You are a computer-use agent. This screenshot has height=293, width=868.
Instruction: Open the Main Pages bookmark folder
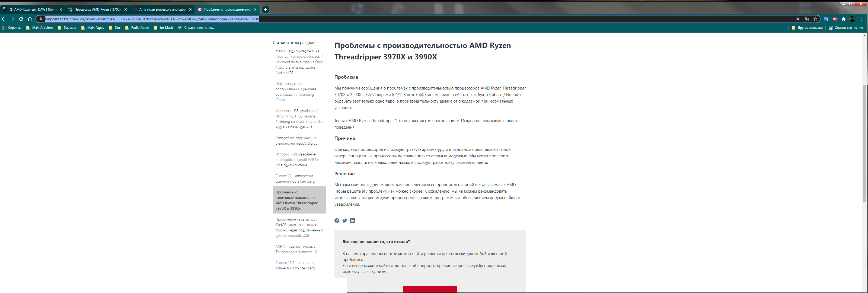[x=93, y=28]
